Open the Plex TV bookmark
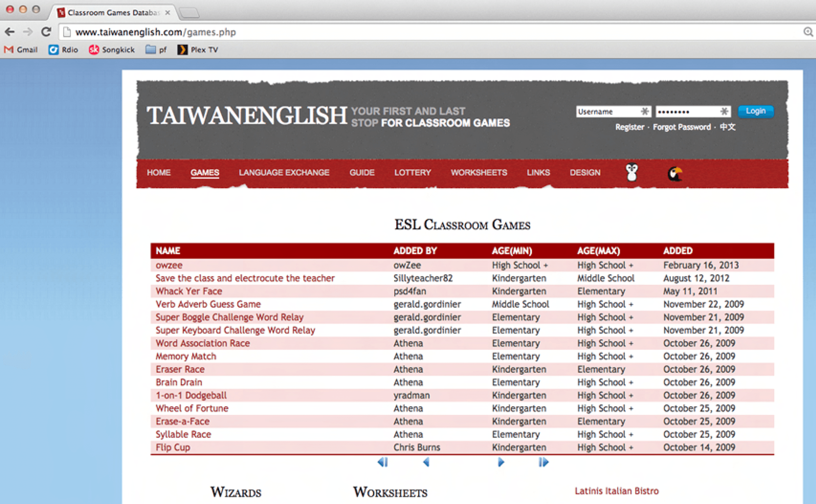The image size is (816, 504). click(x=198, y=50)
